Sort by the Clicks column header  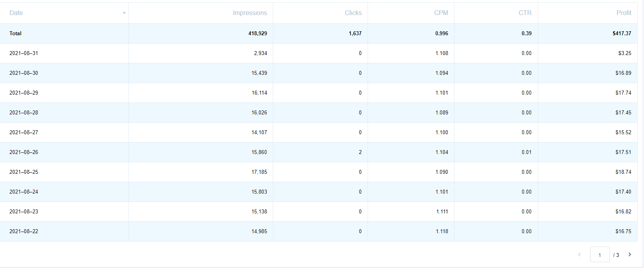point(353,13)
